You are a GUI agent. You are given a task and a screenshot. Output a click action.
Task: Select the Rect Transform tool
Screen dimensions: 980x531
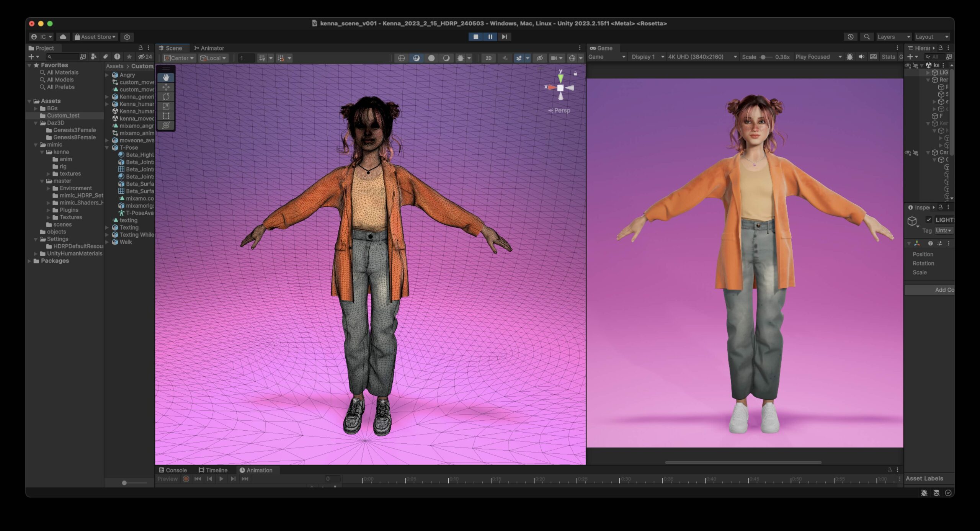[x=166, y=116]
